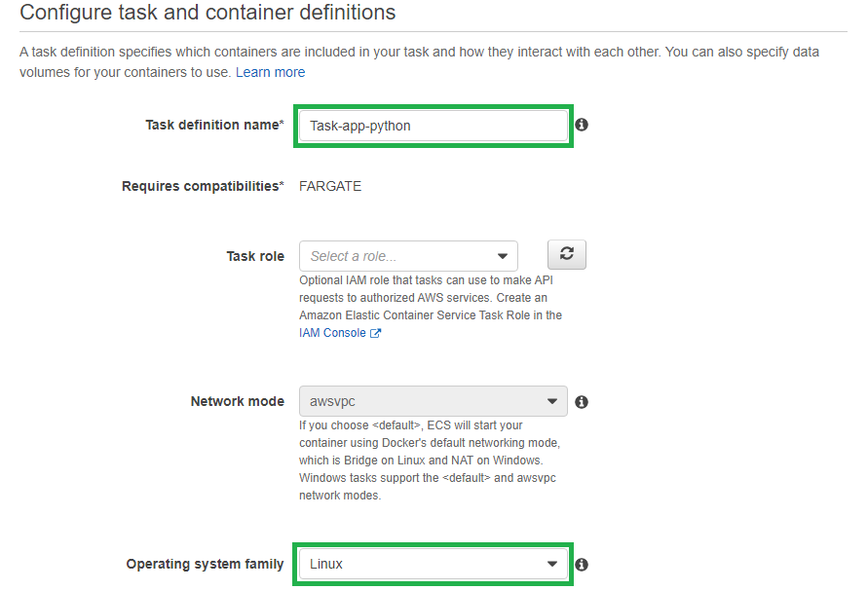The image size is (868, 590).
Task: Click the external link icon after IAM Console
Action: click(375, 333)
